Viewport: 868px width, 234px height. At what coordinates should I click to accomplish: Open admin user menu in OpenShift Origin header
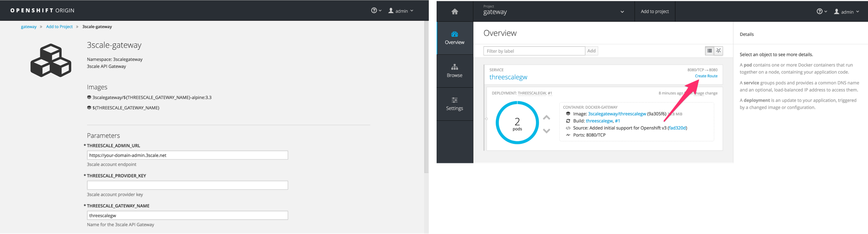[401, 10]
